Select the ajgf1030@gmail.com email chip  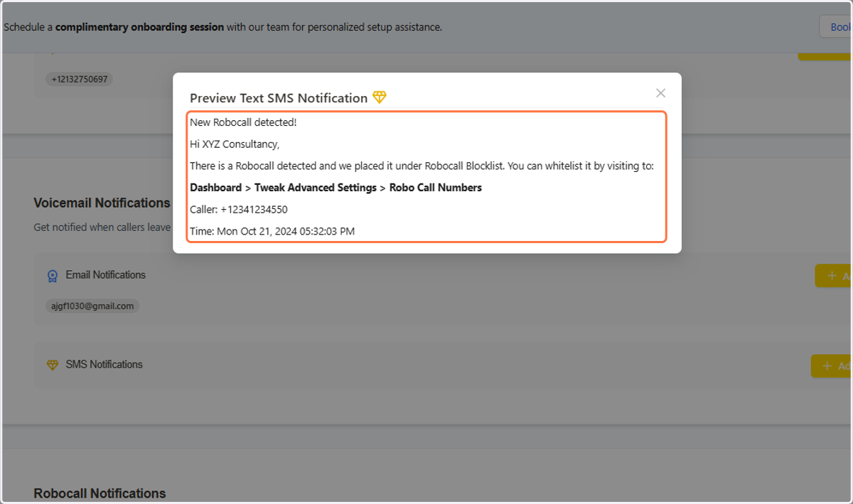[x=92, y=306]
